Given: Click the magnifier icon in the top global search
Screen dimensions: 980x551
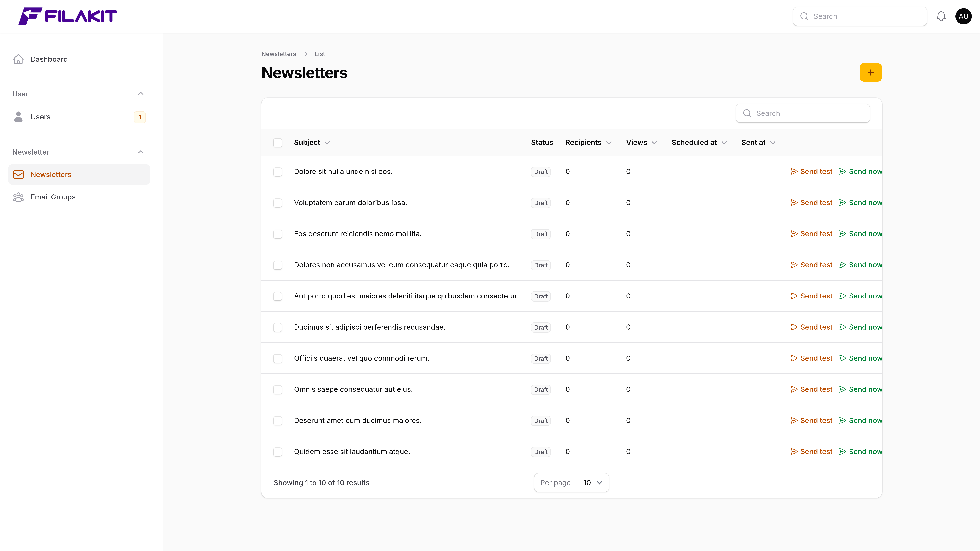Looking at the screenshot, I should [x=804, y=16].
